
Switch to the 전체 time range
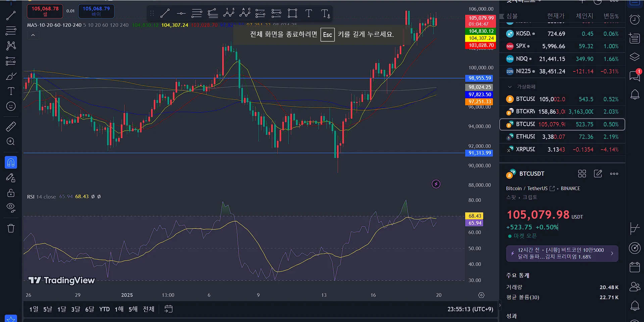pyautogui.click(x=149, y=309)
